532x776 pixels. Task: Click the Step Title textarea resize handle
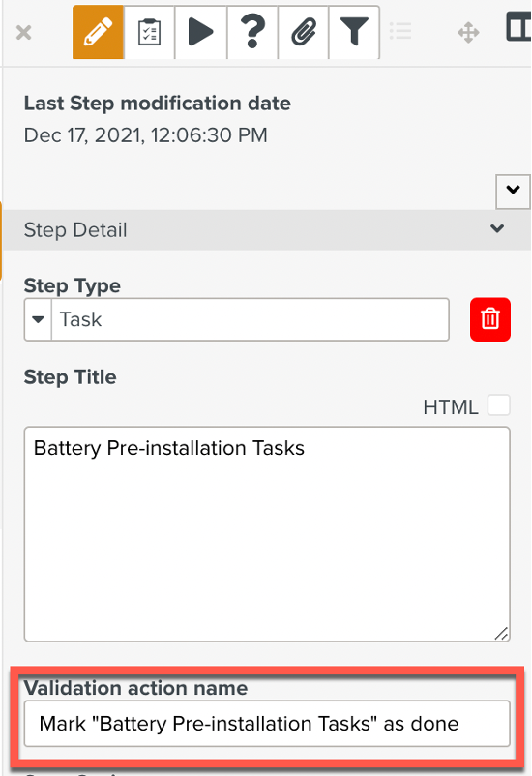(501, 633)
